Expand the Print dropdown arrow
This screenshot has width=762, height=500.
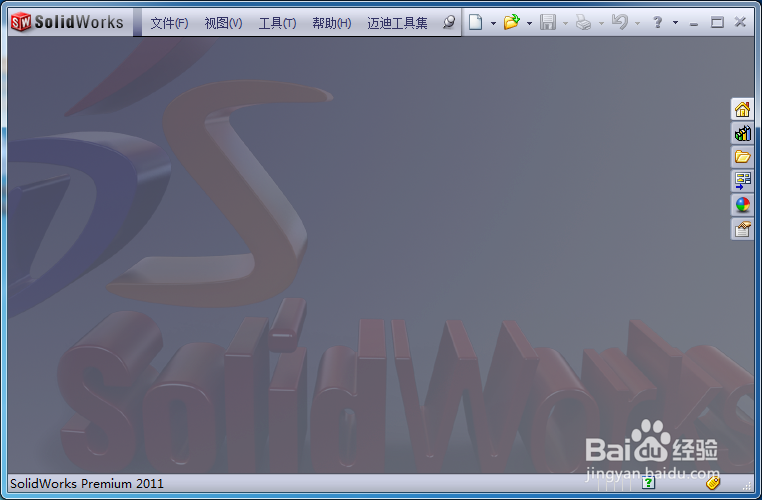click(601, 23)
